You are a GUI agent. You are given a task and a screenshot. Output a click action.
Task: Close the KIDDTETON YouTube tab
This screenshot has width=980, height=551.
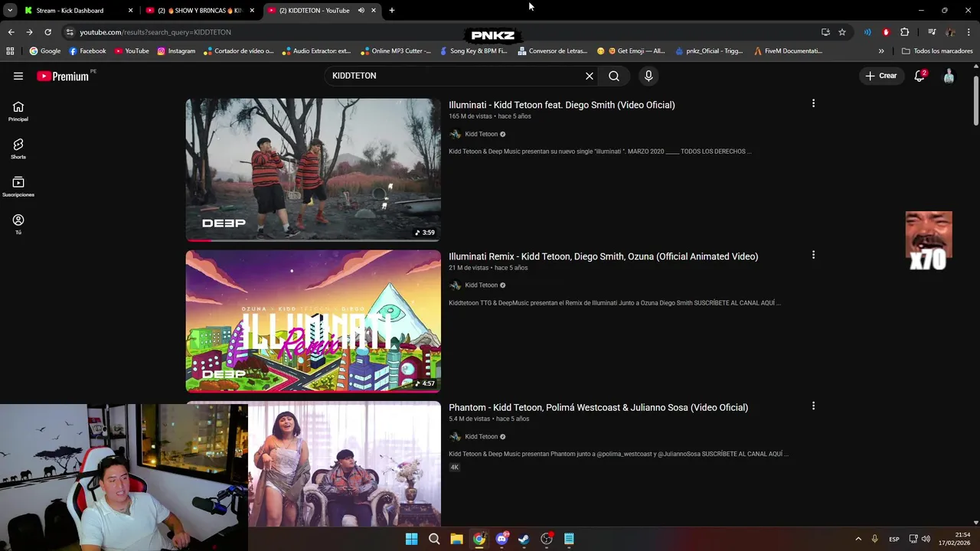pyautogui.click(x=374, y=11)
